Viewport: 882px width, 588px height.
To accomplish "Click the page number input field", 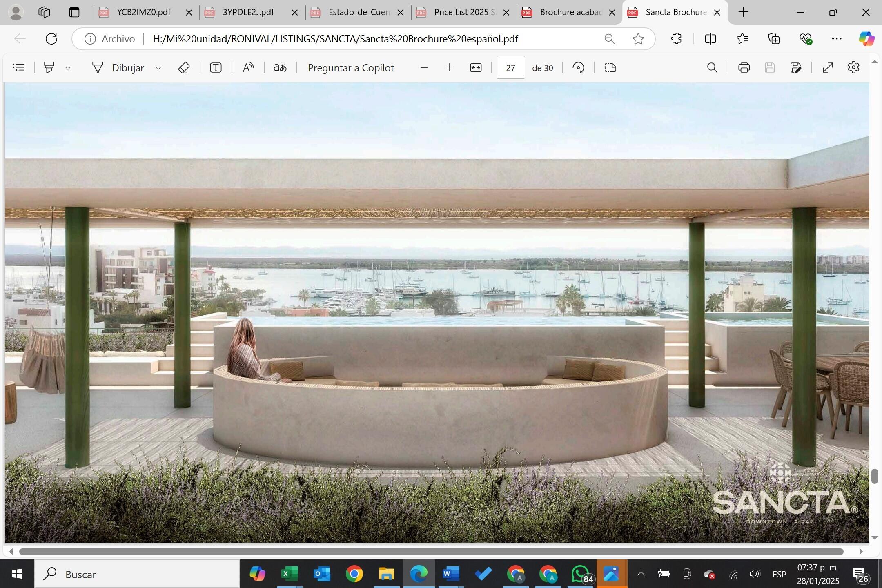I will pyautogui.click(x=510, y=67).
